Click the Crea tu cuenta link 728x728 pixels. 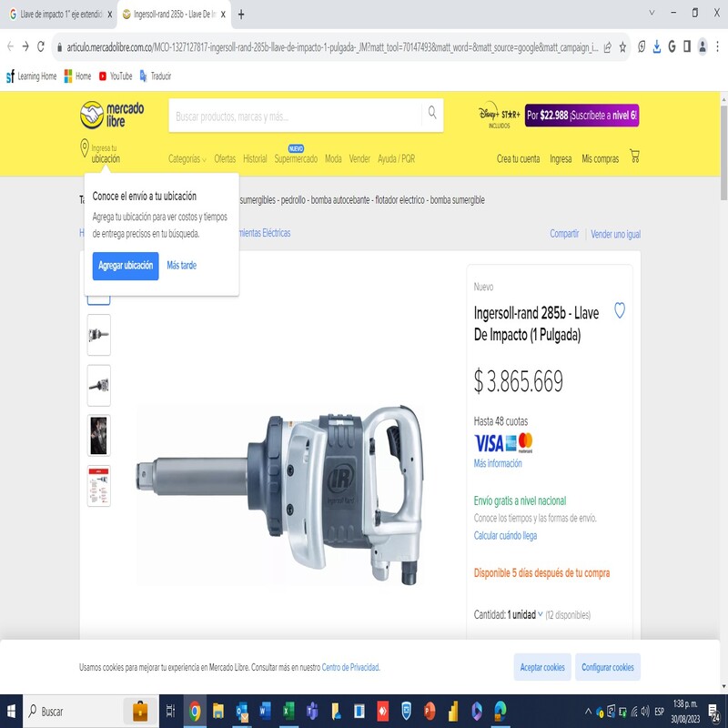pyautogui.click(x=518, y=158)
